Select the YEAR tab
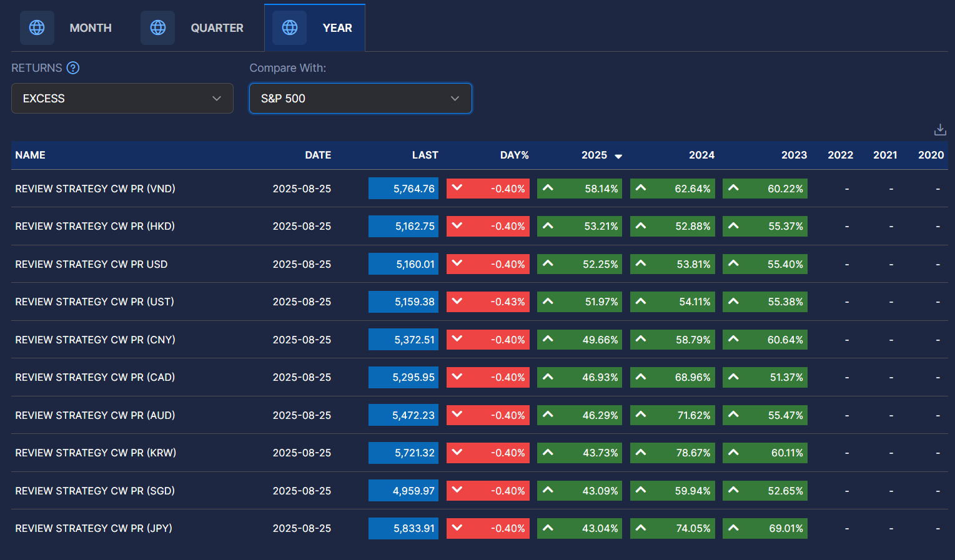Viewport: 955px width, 560px height. point(315,27)
